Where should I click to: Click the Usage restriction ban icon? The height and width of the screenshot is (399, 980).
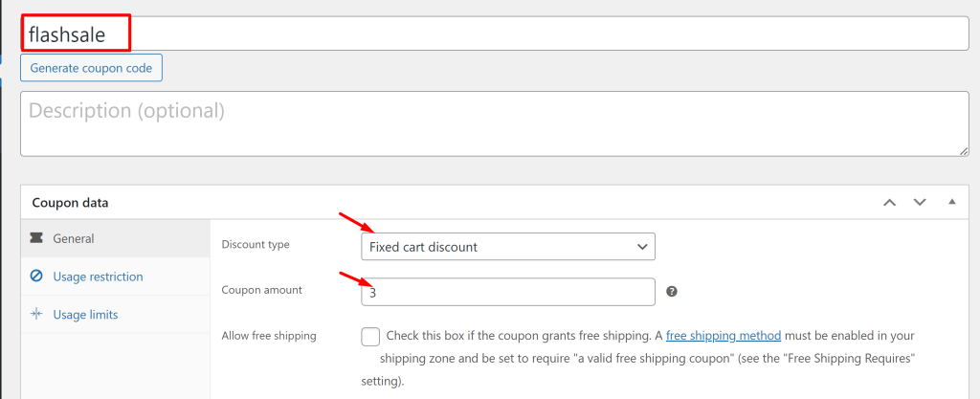36,276
